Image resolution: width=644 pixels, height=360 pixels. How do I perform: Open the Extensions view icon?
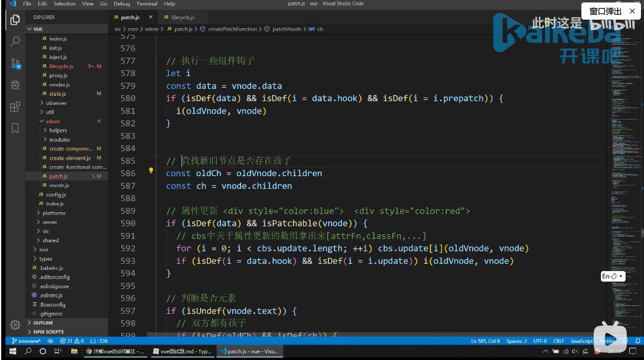coord(15,107)
